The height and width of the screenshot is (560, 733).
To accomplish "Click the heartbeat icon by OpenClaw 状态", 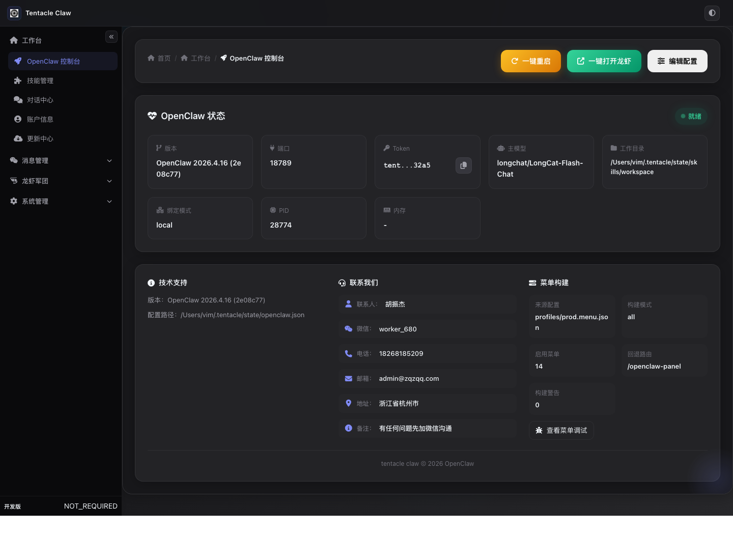I will [152, 116].
